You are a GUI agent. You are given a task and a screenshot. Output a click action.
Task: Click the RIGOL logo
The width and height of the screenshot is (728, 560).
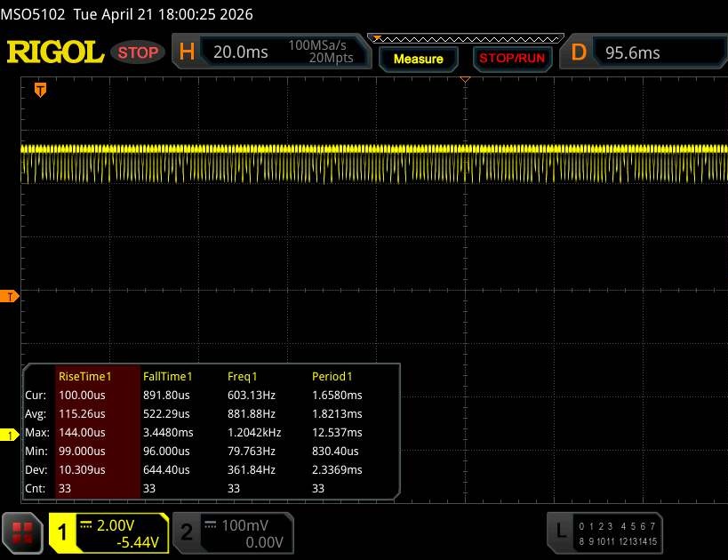(55, 52)
